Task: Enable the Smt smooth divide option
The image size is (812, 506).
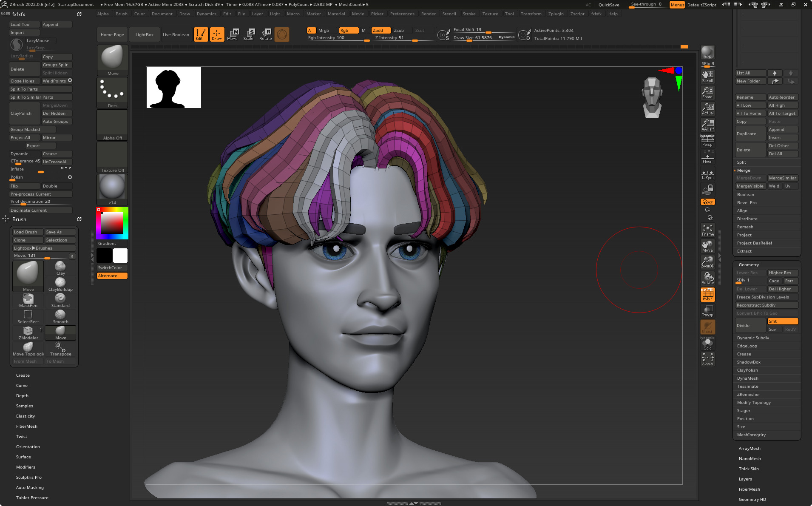Action: (x=783, y=321)
